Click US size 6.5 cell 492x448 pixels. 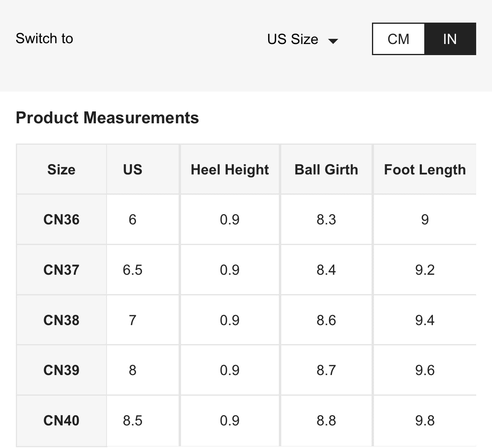tap(132, 270)
